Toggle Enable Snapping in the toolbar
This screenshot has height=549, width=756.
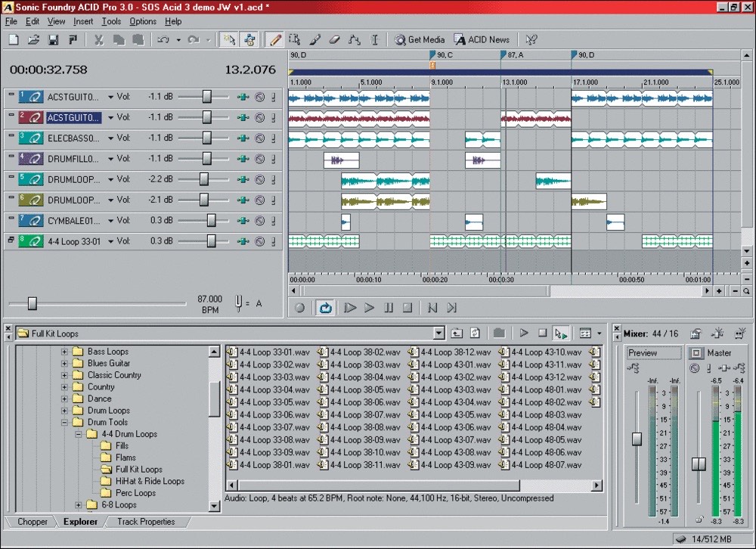point(228,39)
